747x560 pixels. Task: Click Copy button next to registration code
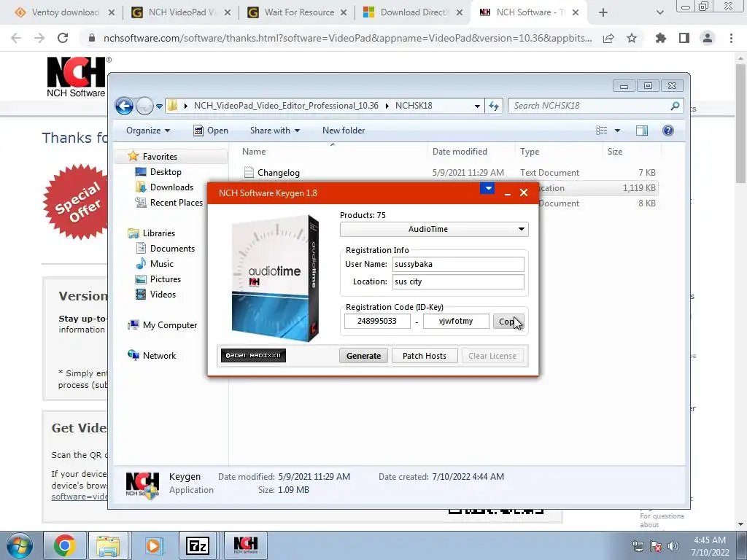(x=508, y=322)
